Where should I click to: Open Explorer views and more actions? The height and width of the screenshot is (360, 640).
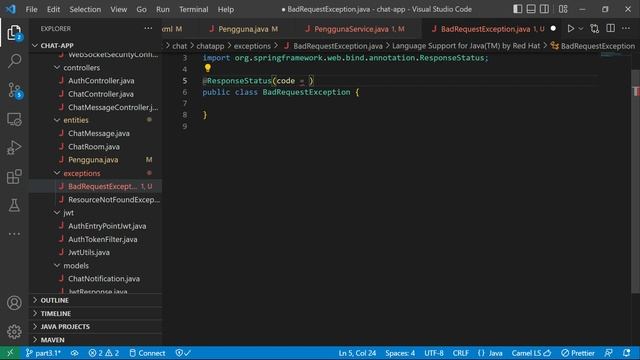pos(148,29)
